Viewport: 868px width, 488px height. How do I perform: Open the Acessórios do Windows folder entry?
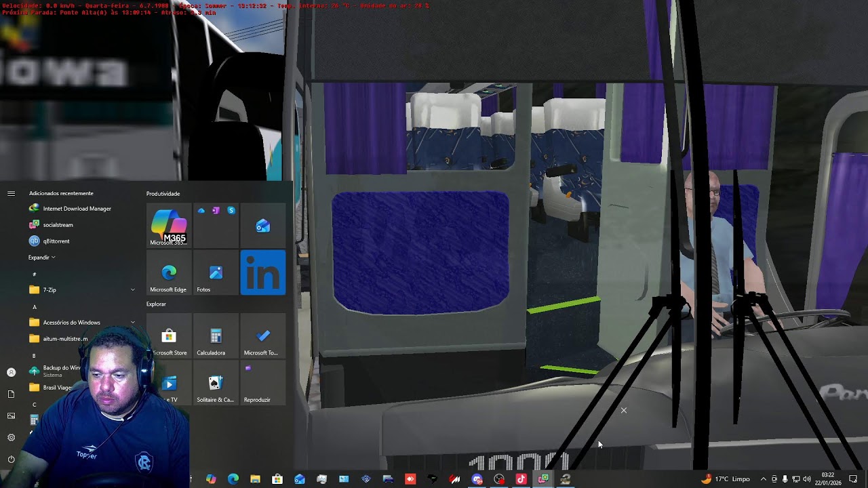[70, 323]
